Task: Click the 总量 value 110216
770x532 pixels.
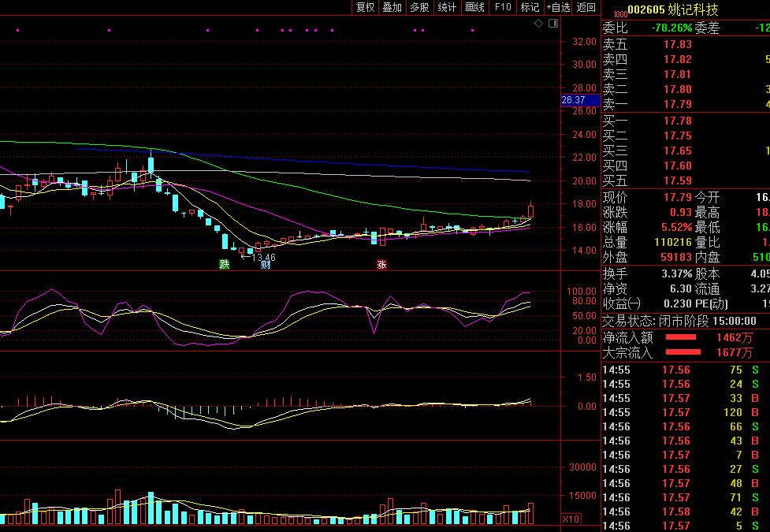Action: pos(673,242)
